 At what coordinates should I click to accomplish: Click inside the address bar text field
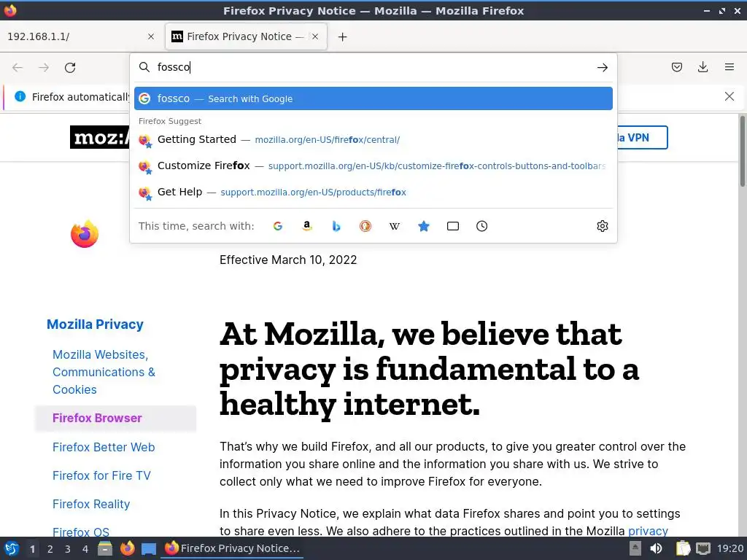coord(374,67)
